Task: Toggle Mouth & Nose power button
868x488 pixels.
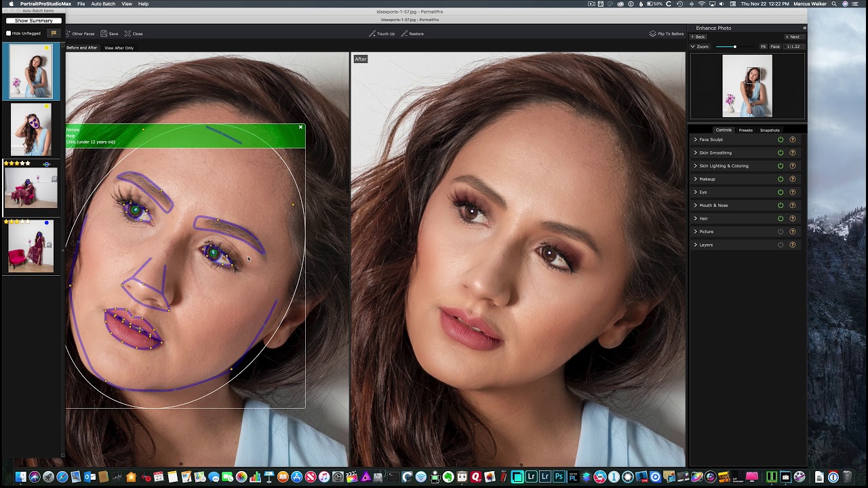Action: tap(781, 205)
